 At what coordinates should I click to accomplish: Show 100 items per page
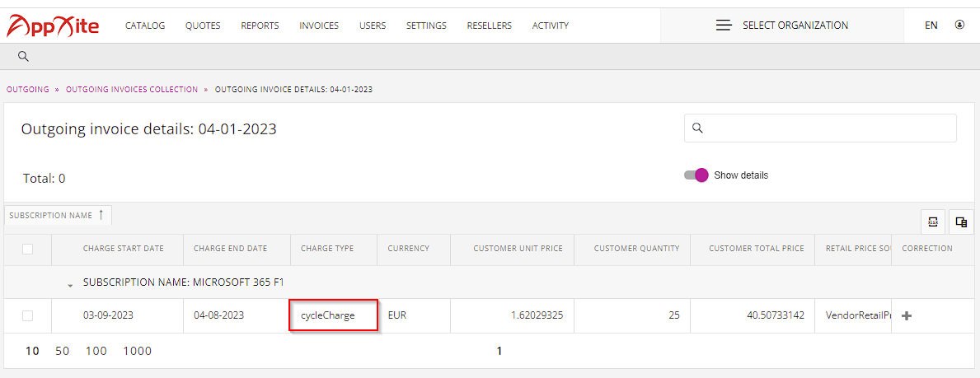(x=96, y=351)
